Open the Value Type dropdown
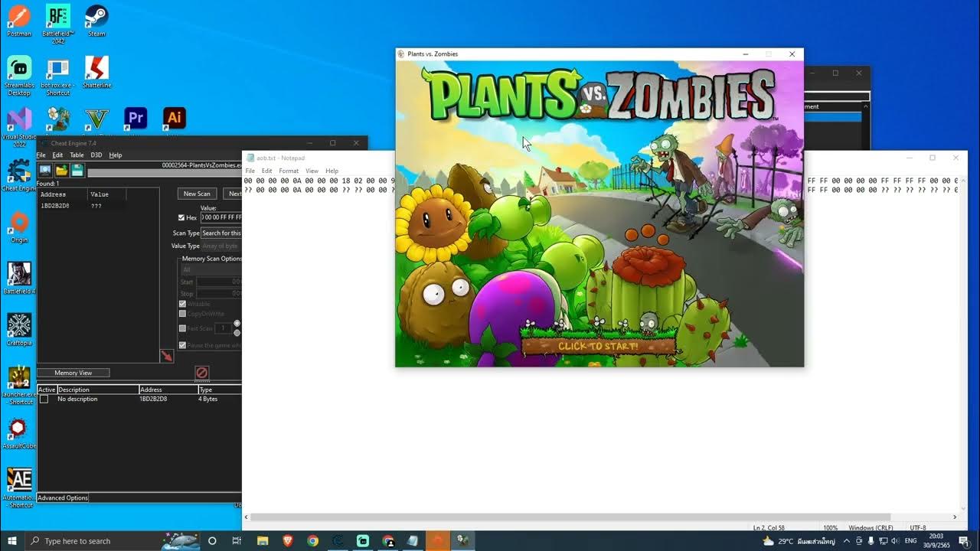The height and width of the screenshot is (551, 980). click(220, 246)
